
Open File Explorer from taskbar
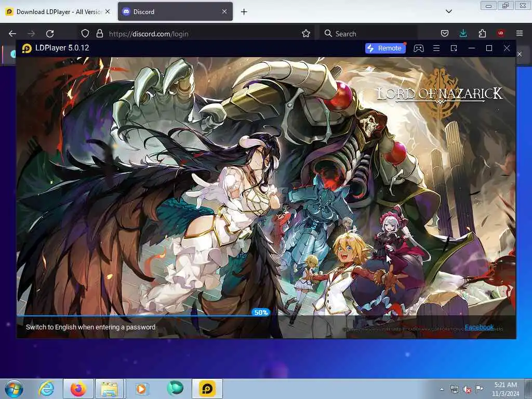110,389
